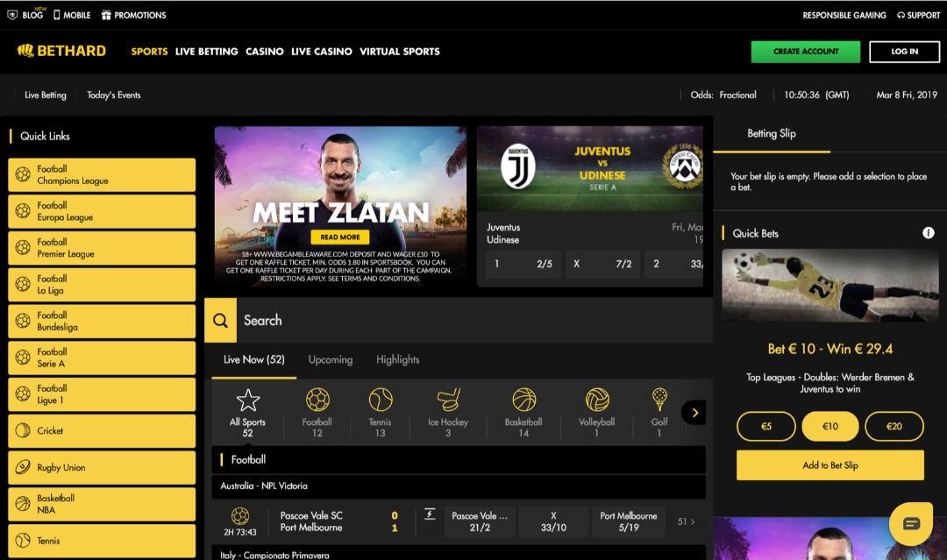Image resolution: width=947 pixels, height=560 pixels.
Task: Open the Blog shield icon link
Action: click(12, 15)
